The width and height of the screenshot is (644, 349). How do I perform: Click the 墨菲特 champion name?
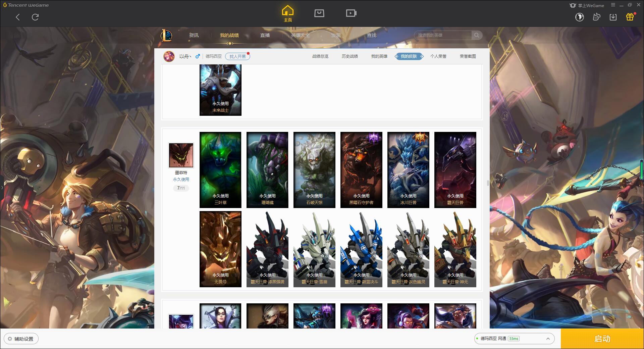tap(181, 173)
